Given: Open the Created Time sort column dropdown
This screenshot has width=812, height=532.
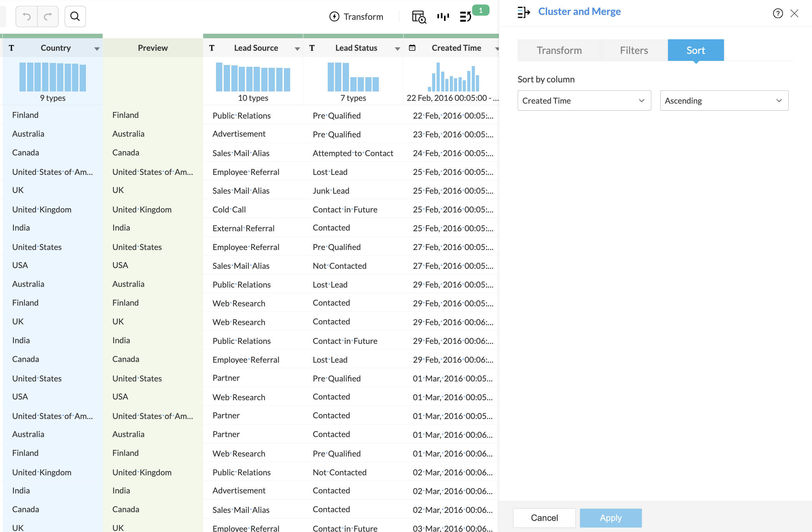Looking at the screenshot, I should 584,101.
